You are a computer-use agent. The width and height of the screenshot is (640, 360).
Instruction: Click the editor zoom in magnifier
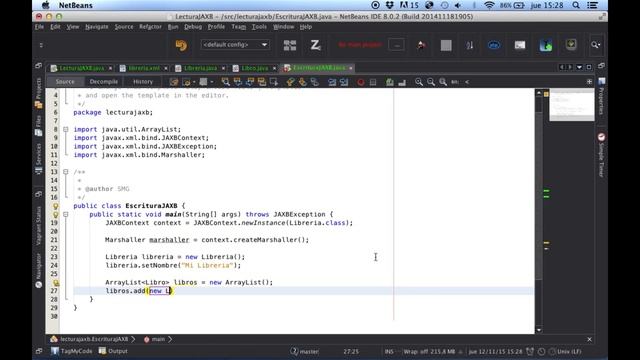tap(419, 82)
